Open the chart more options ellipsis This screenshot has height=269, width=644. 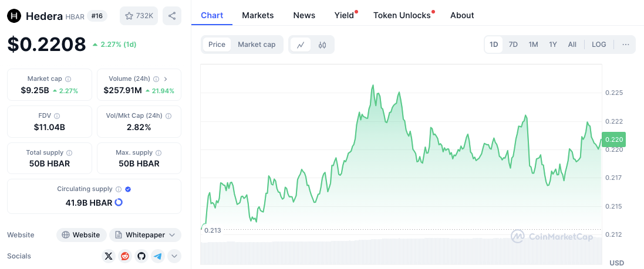pyautogui.click(x=626, y=45)
